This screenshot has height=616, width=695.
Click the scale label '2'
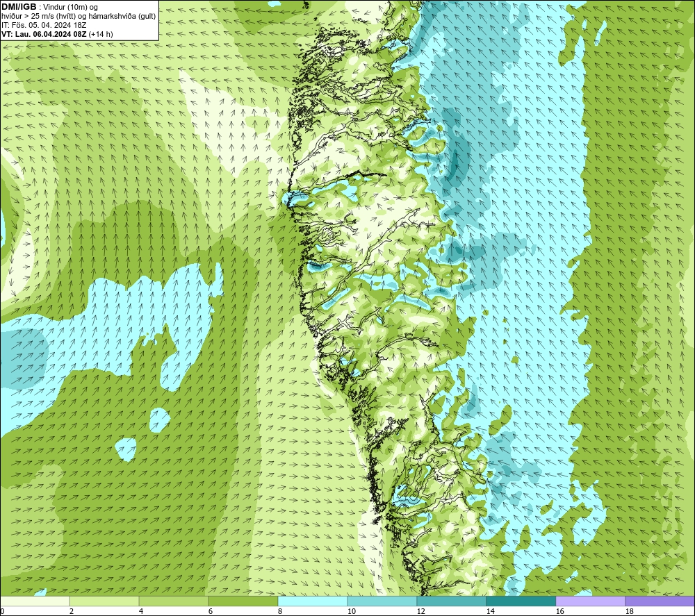coord(72,612)
